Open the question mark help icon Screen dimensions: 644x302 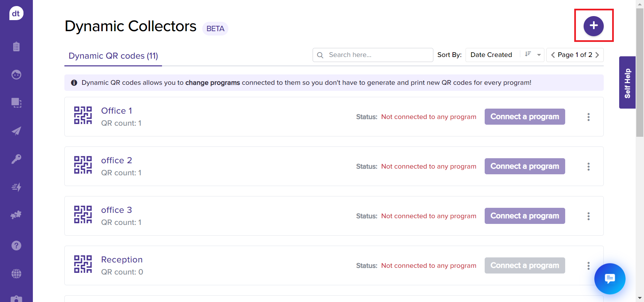point(16,246)
